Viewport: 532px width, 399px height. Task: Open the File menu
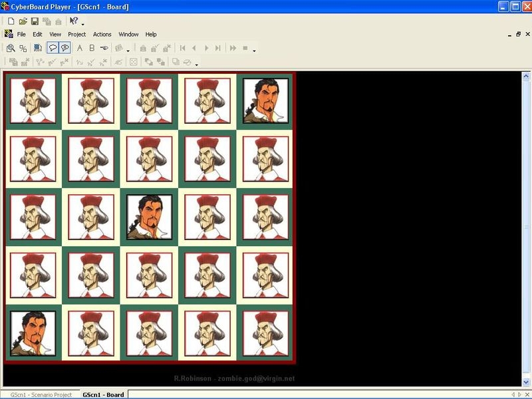click(x=21, y=35)
